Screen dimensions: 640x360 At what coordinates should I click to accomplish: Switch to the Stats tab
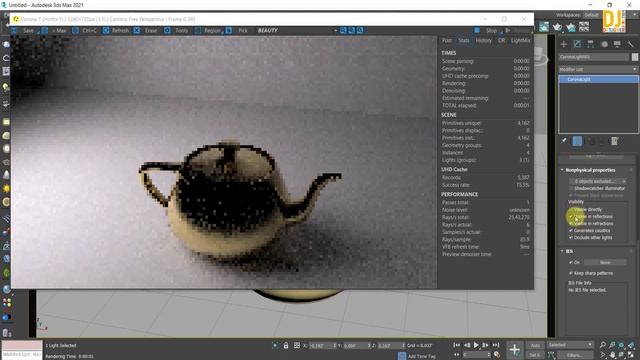coord(464,40)
